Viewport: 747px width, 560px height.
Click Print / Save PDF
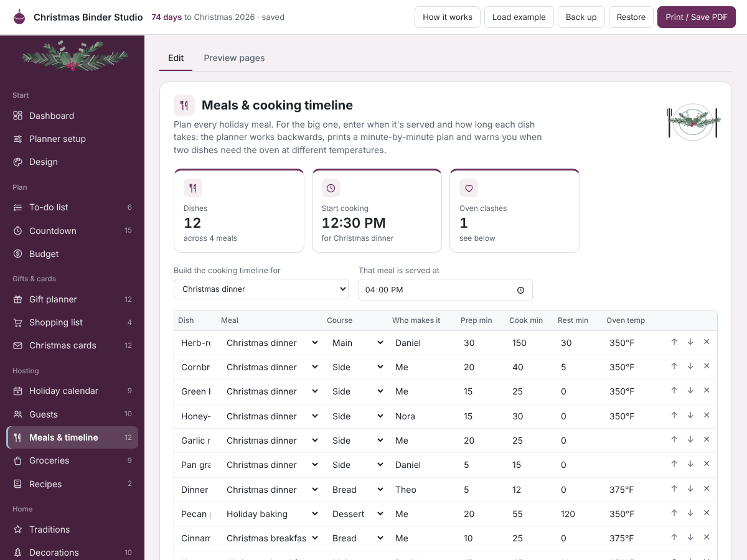[697, 17]
